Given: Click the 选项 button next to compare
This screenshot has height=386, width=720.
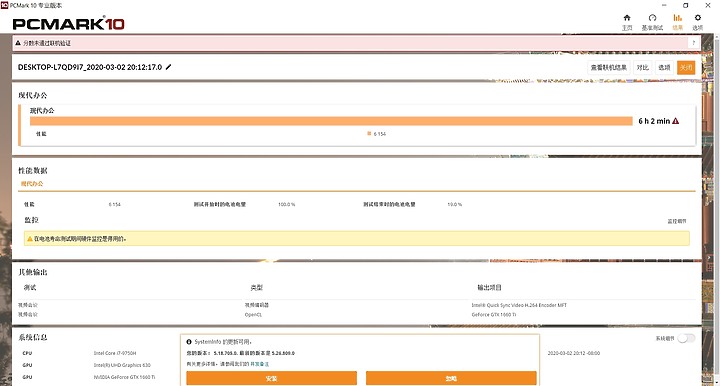Looking at the screenshot, I should [664, 67].
